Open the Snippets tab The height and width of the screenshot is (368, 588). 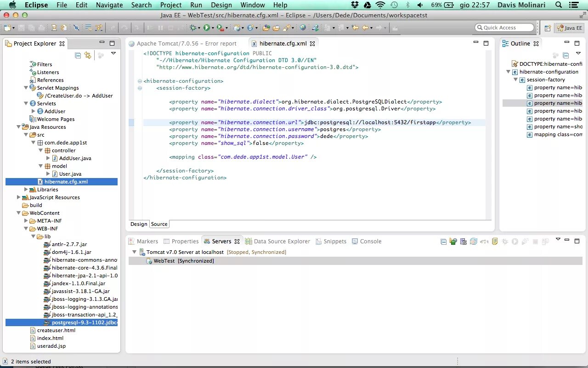click(x=331, y=241)
